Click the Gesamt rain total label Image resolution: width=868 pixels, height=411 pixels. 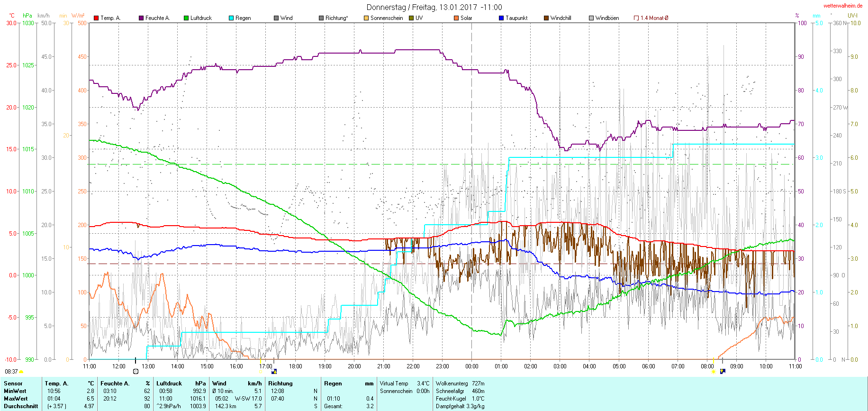(x=334, y=406)
